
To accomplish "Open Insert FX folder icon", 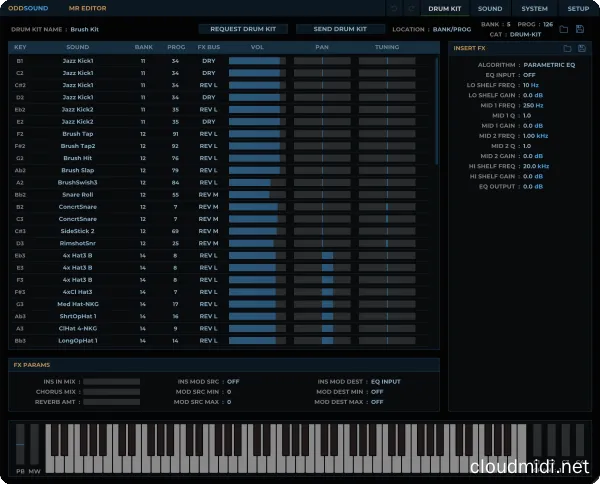I will (x=567, y=48).
